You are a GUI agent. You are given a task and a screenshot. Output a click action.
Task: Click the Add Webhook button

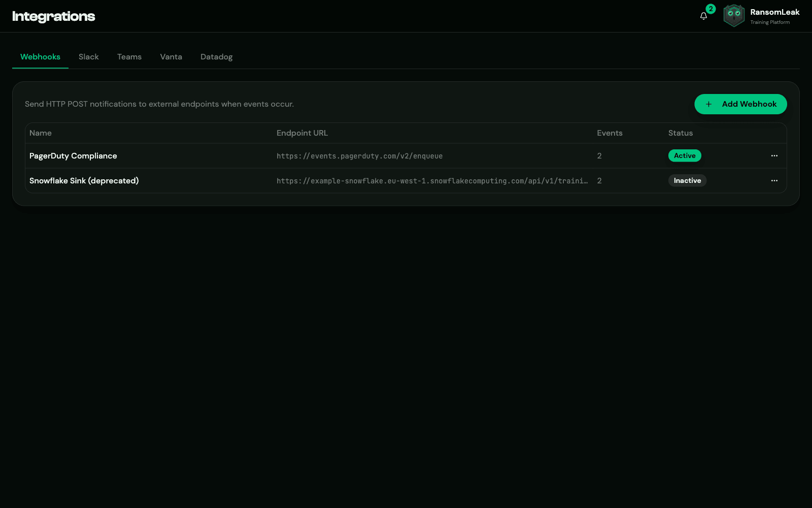(740, 104)
